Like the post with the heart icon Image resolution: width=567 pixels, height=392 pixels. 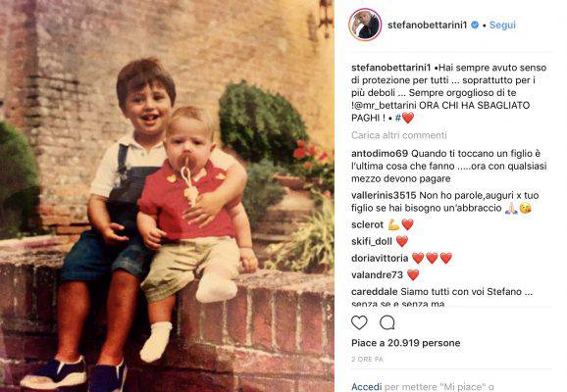pos(359,322)
